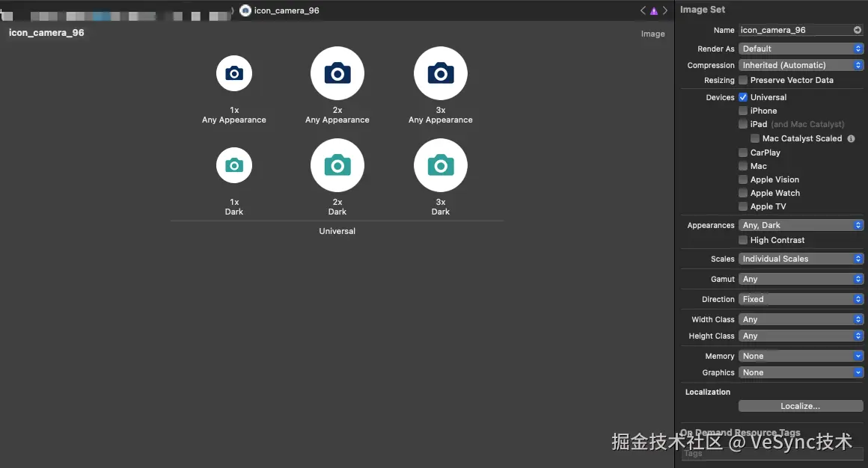868x468 pixels.
Task: Open the purple warning issue indicator
Action: click(654, 10)
